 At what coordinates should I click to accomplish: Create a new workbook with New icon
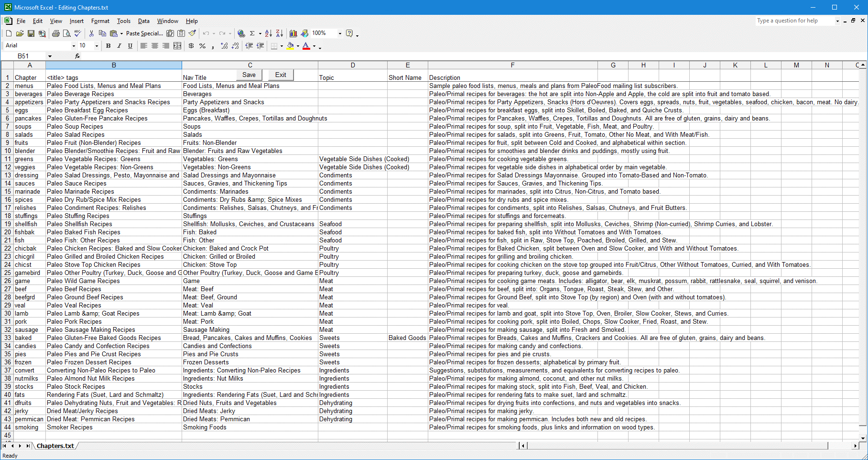pyautogui.click(x=9, y=33)
